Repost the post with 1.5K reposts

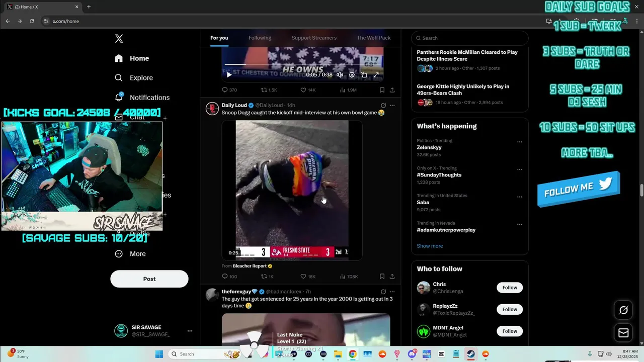point(269,90)
